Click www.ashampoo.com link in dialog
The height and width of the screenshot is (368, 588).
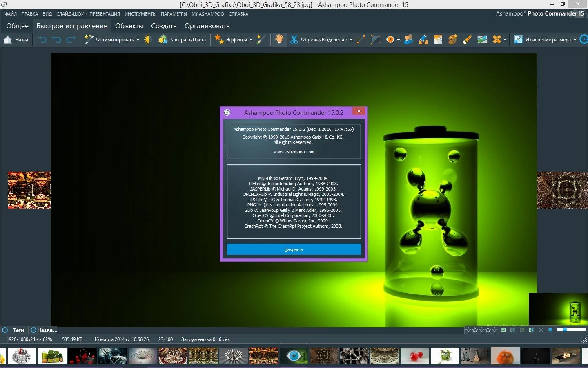[294, 152]
